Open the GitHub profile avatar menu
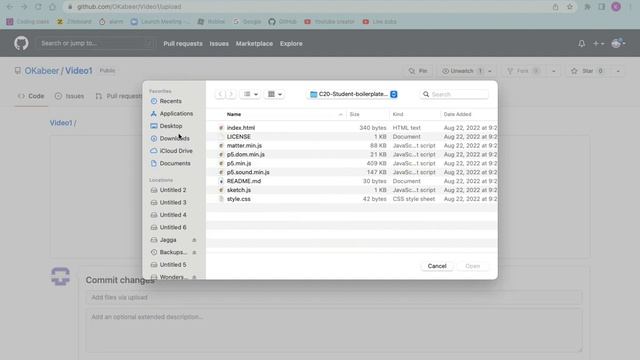 tap(618, 43)
